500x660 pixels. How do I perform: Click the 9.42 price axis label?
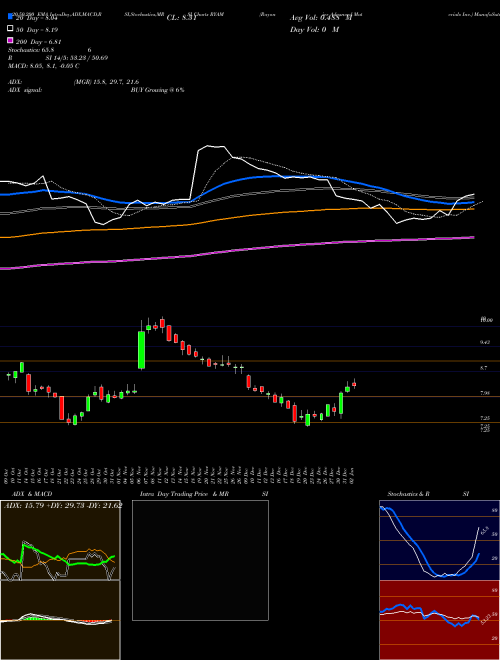pyautogui.click(x=485, y=343)
